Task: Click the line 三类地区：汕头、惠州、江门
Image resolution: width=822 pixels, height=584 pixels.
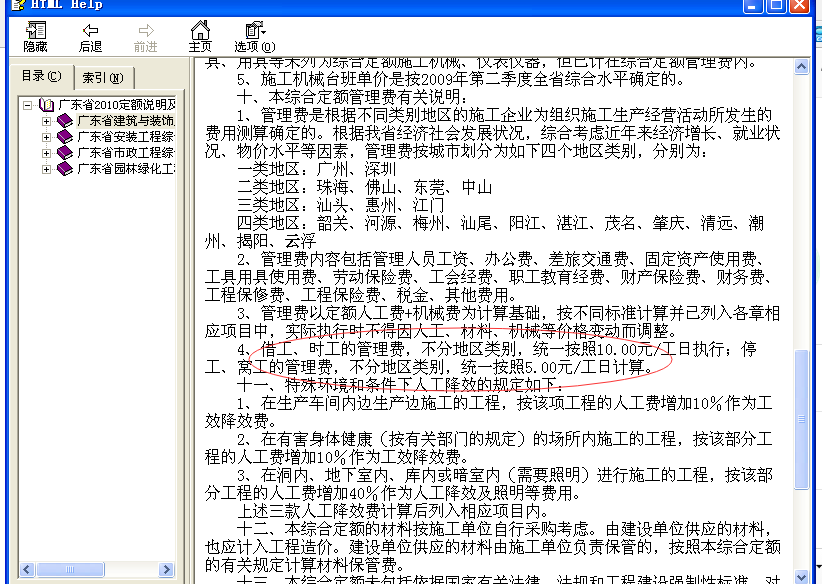Action: coord(340,206)
